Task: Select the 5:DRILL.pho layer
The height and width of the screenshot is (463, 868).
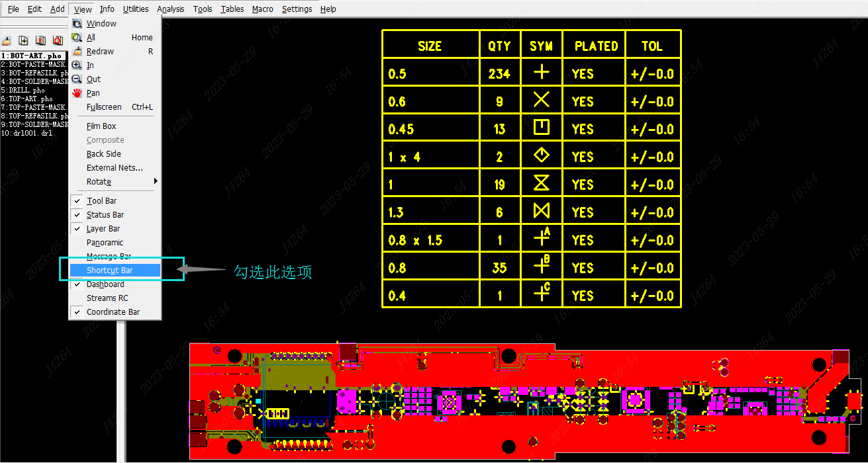Action: tap(24, 90)
